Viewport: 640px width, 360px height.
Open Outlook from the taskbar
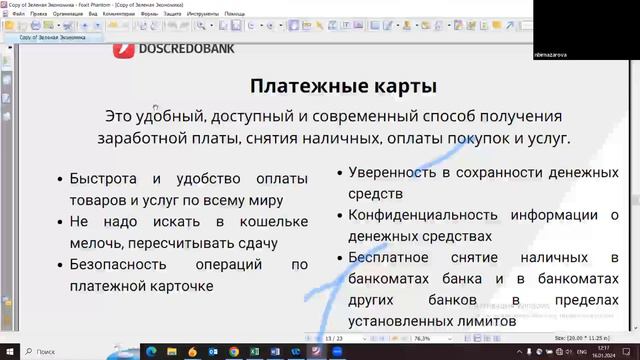213,351
